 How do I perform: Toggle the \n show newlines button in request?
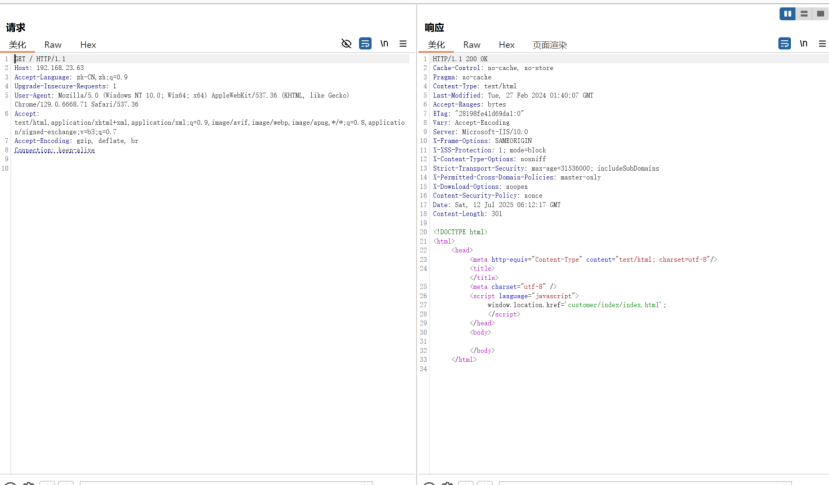[x=384, y=43]
